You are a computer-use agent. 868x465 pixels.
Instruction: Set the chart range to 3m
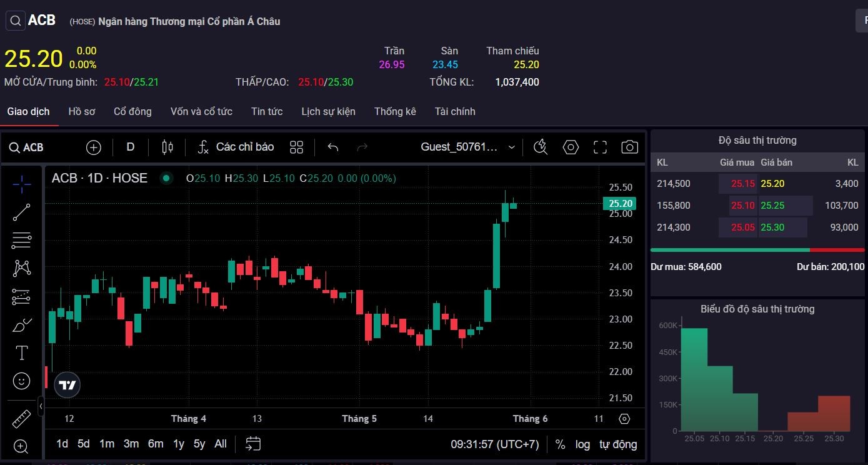pos(131,444)
